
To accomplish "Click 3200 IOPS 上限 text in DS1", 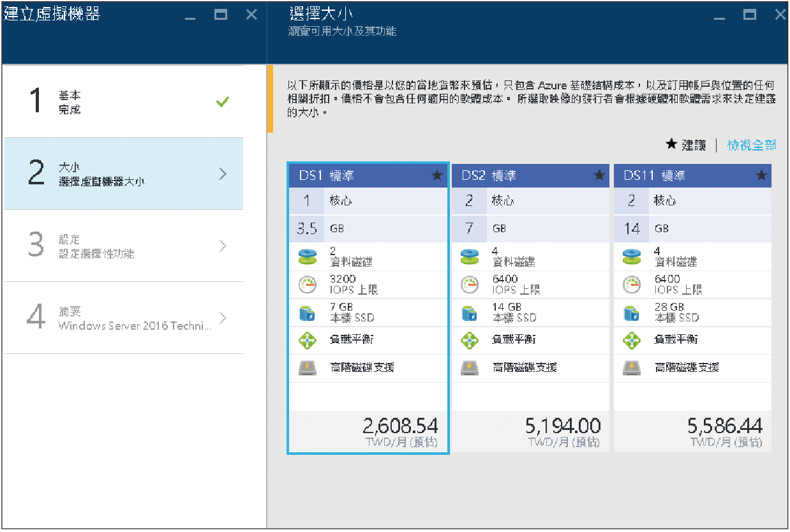I will click(x=354, y=284).
